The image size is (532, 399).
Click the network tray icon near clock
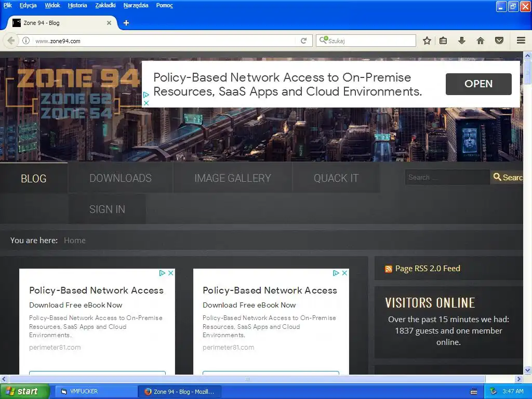click(x=494, y=391)
